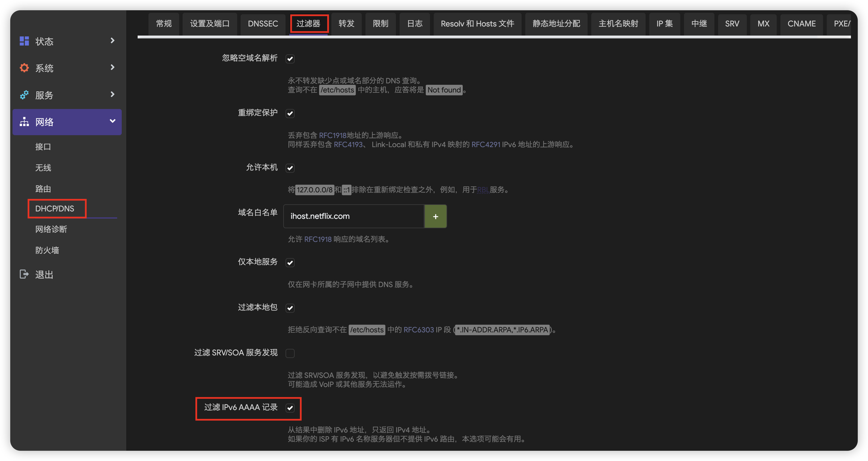Enable the 过滤 SRV/SOA 服务发现 checkbox
This screenshot has width=868, height=461.
pyautogui.click(x=290, y=353)
